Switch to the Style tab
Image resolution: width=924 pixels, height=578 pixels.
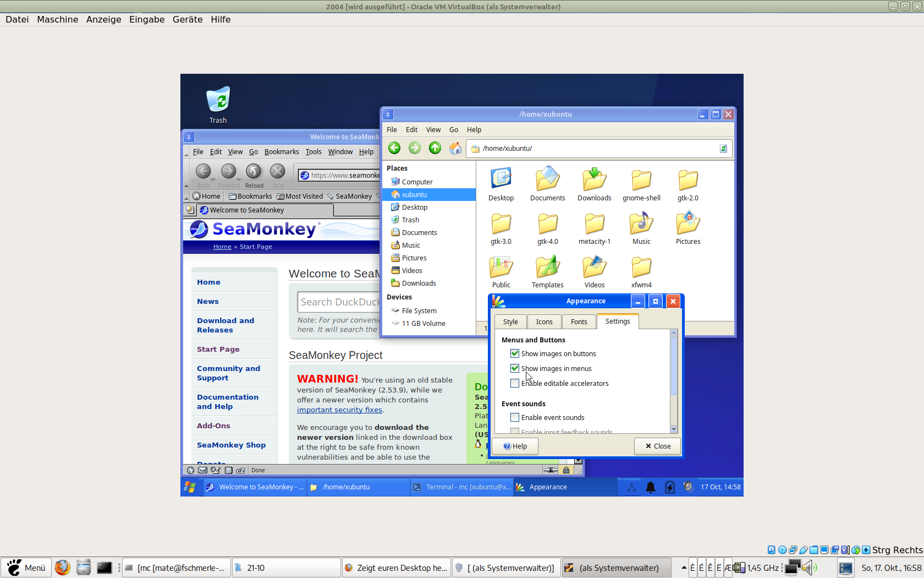coord(510,322)
